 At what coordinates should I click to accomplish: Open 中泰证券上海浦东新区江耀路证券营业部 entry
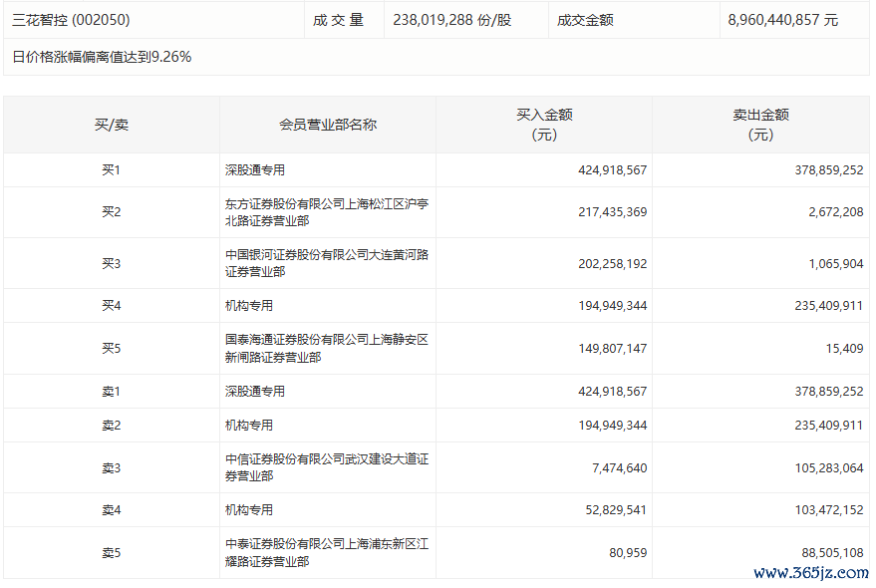tap(327, 553)
